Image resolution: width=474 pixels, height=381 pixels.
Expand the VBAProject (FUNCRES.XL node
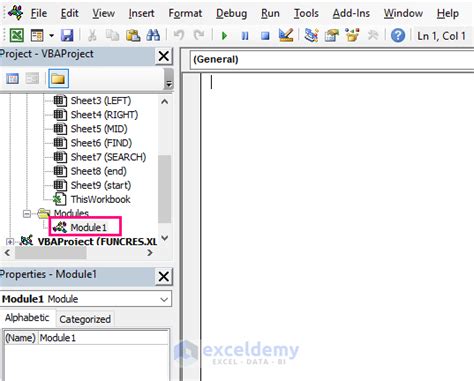coord(9,242)
